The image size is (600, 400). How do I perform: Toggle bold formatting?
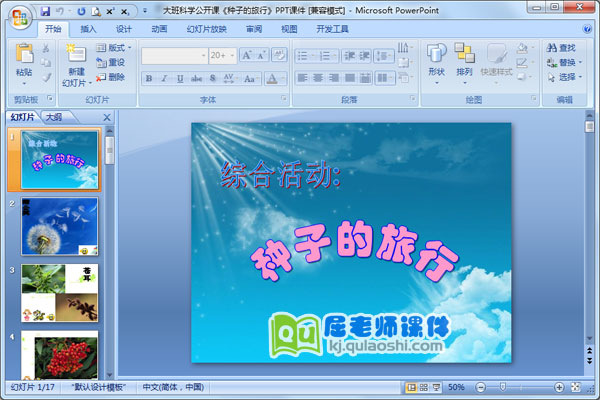[149, 78]
